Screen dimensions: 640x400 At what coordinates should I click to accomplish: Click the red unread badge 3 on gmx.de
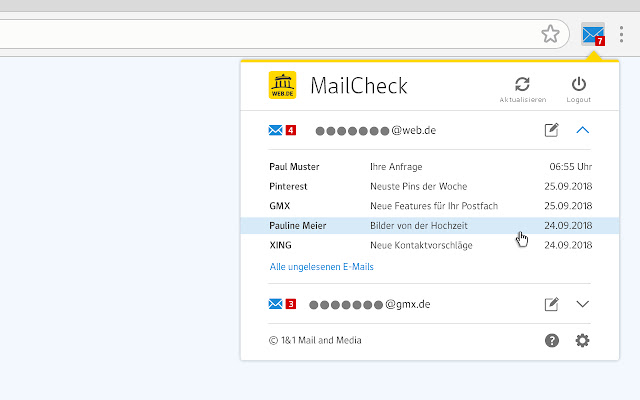[291, 304]
